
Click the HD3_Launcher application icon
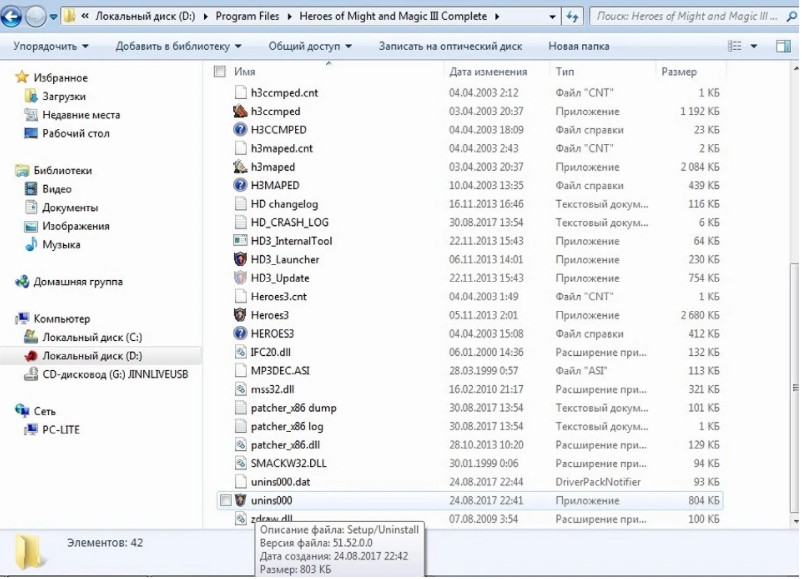point(240,259)
